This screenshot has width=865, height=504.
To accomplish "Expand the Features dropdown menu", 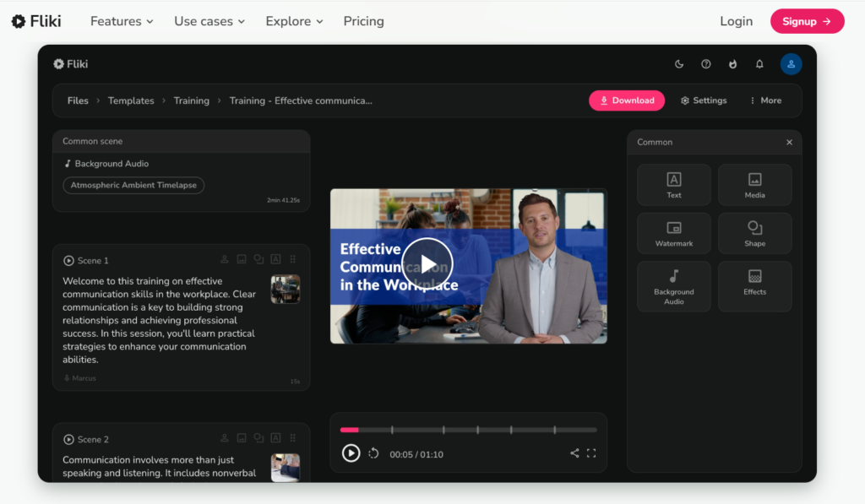I will pos(122,21).
